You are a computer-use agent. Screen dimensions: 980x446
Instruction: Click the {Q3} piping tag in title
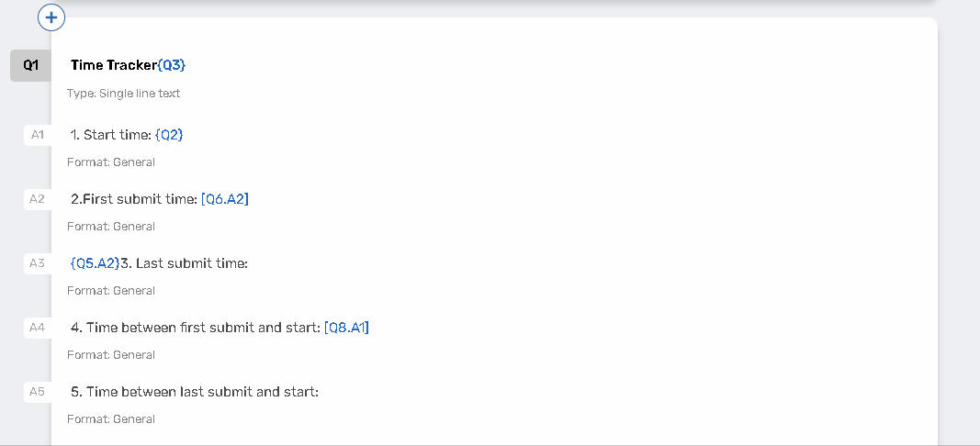tap(172, 65)
